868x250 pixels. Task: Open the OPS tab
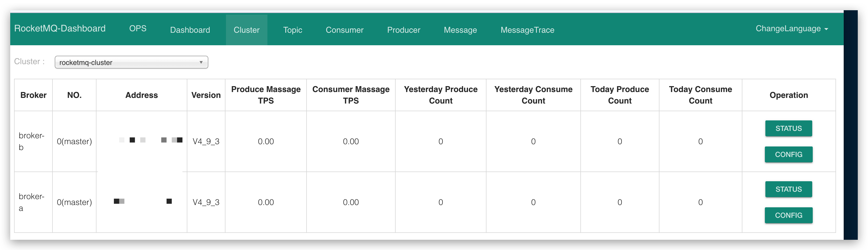[138, 29]
